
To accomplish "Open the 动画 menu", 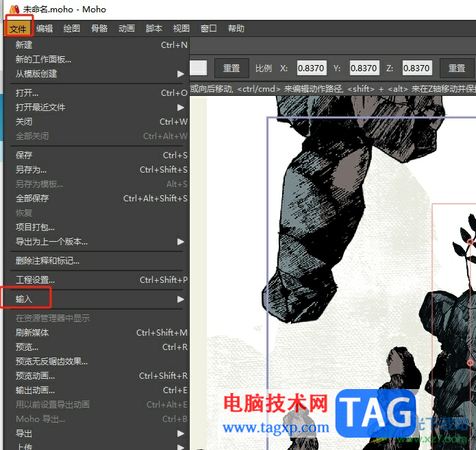I will point(127,29).
